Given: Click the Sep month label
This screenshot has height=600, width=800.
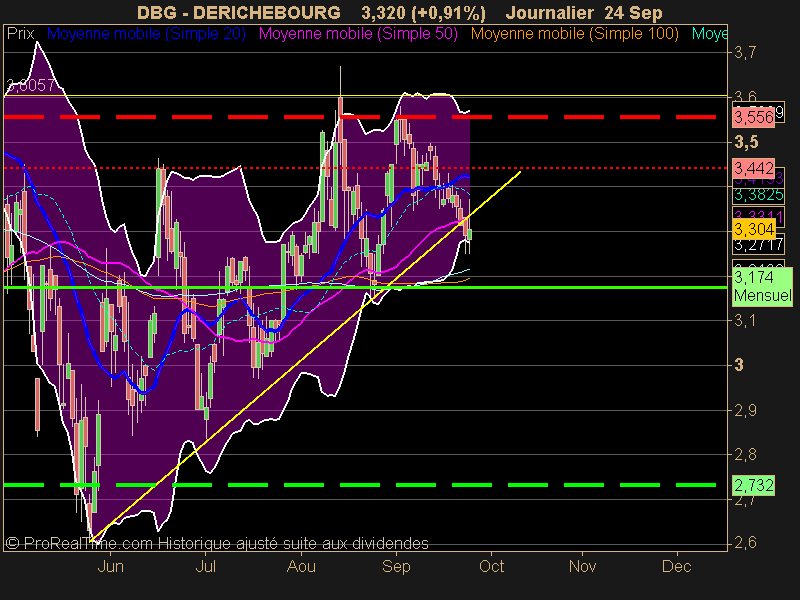Looking at the screenshot, I should pos(396,566).
